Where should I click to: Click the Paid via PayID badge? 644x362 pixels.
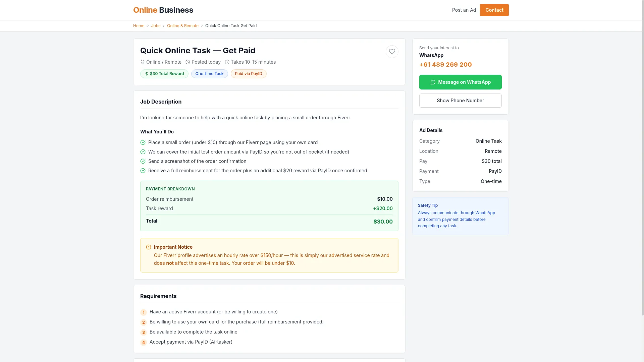[249, 74]
